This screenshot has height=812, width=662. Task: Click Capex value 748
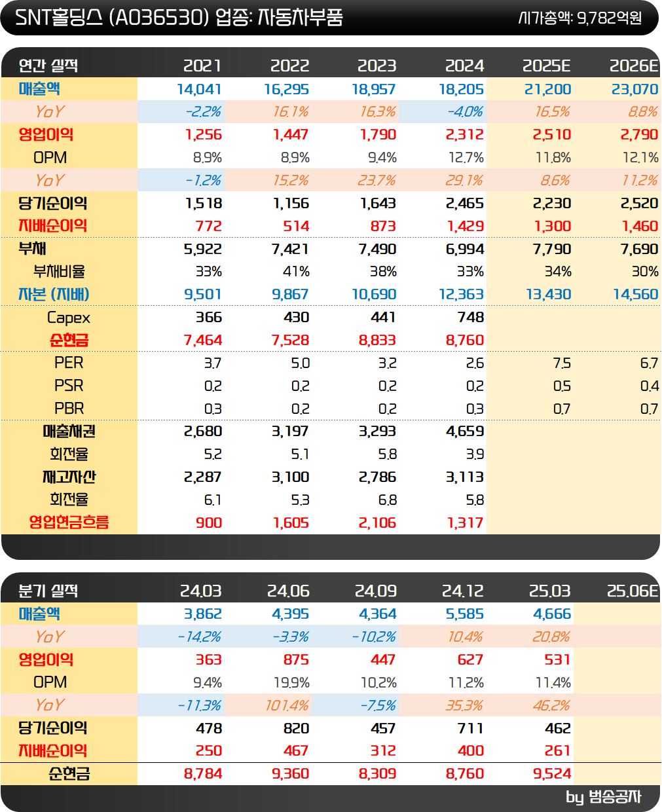click(471, 318)
